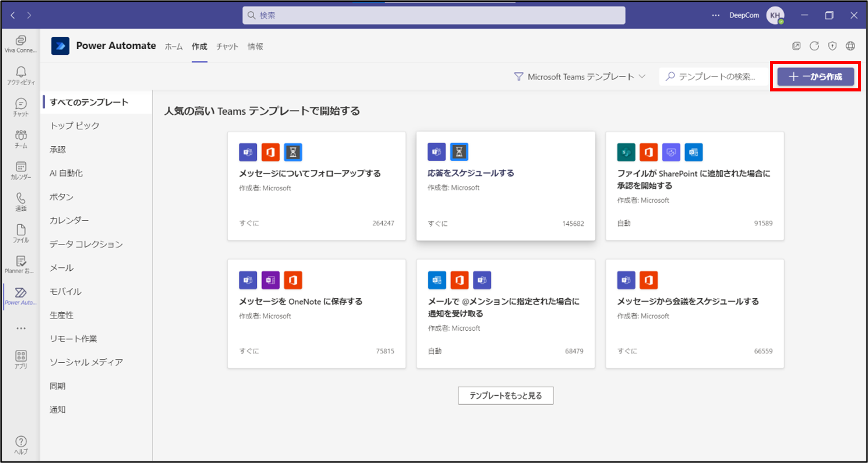
Task: Select Power Automate in the left rail
Action: [x=21, y=297]
